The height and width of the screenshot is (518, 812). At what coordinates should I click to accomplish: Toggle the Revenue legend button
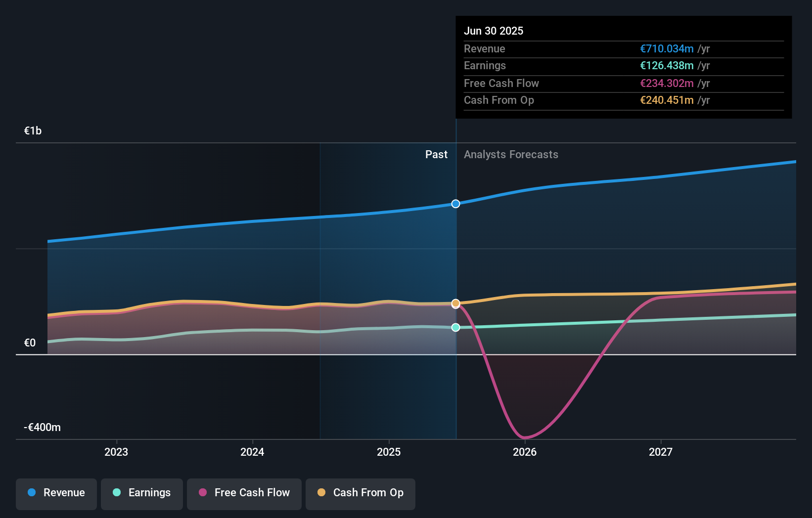(x=56, y=494)
